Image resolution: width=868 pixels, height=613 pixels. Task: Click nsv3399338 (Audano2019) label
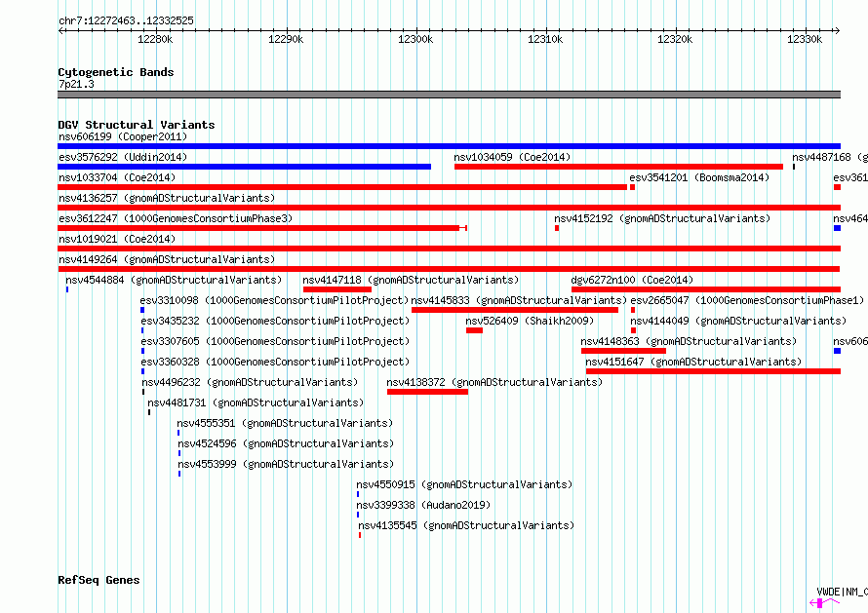coord(423,505)
